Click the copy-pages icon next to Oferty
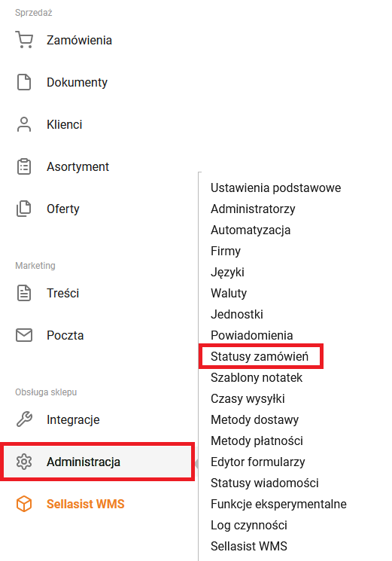392x561 pixels. click(x=24, y=209)
